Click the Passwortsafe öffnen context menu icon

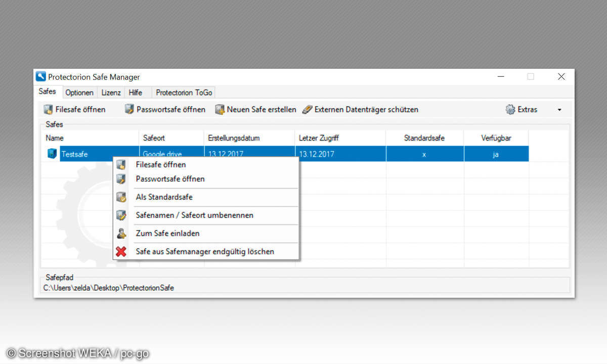121,179
